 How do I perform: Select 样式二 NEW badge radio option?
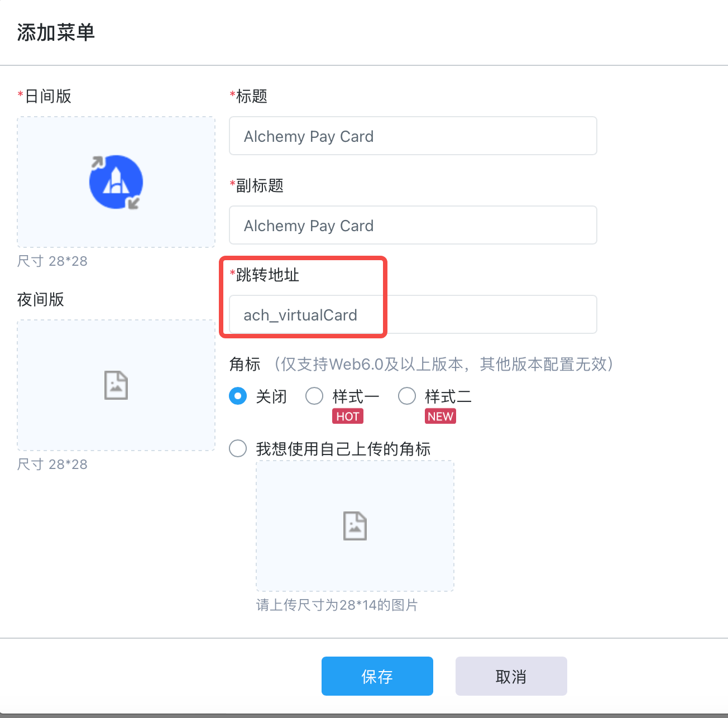(407, 396)
